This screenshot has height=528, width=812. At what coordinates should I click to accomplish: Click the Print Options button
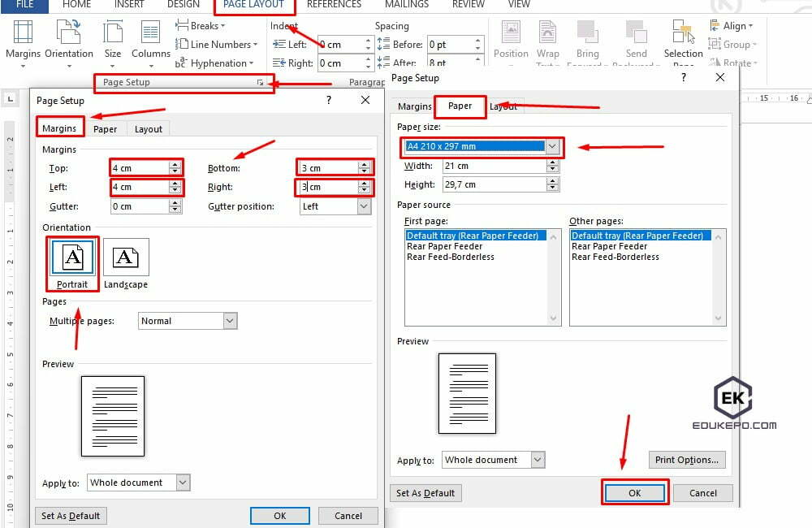pyautogui.click(x=687, y=460)
